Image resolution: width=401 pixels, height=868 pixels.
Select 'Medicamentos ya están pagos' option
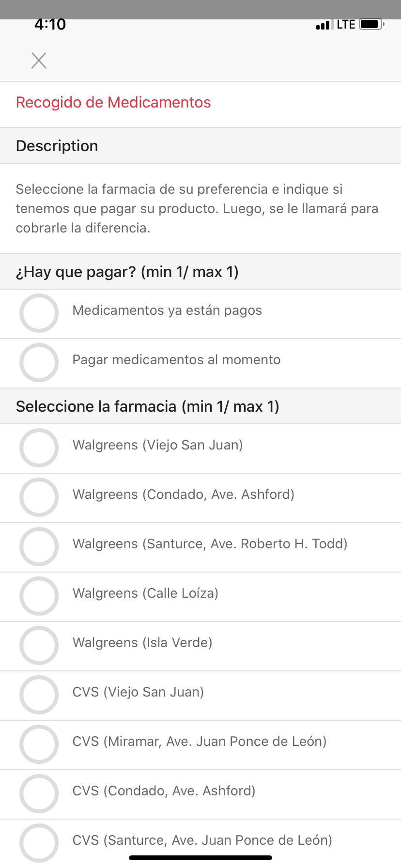tap(39, 313)
